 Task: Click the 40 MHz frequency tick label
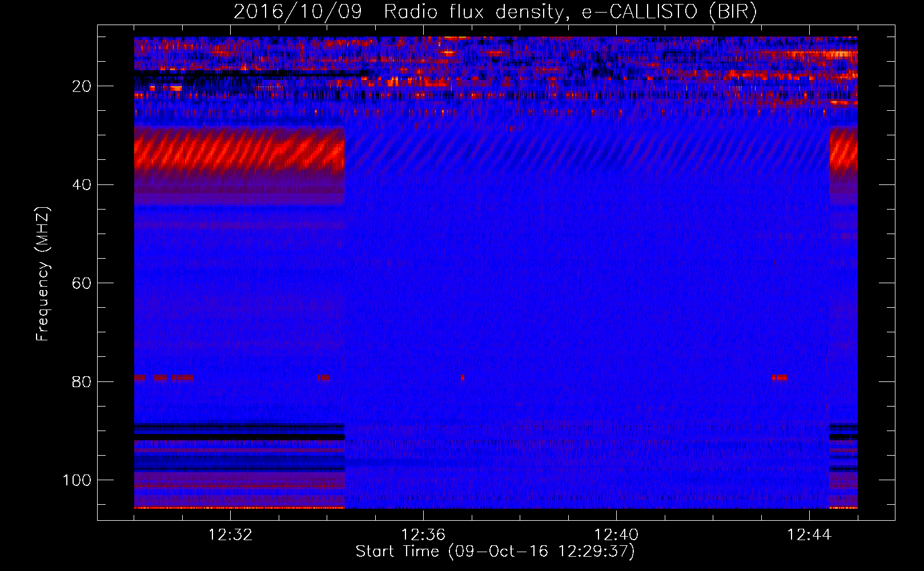point(82,185)
